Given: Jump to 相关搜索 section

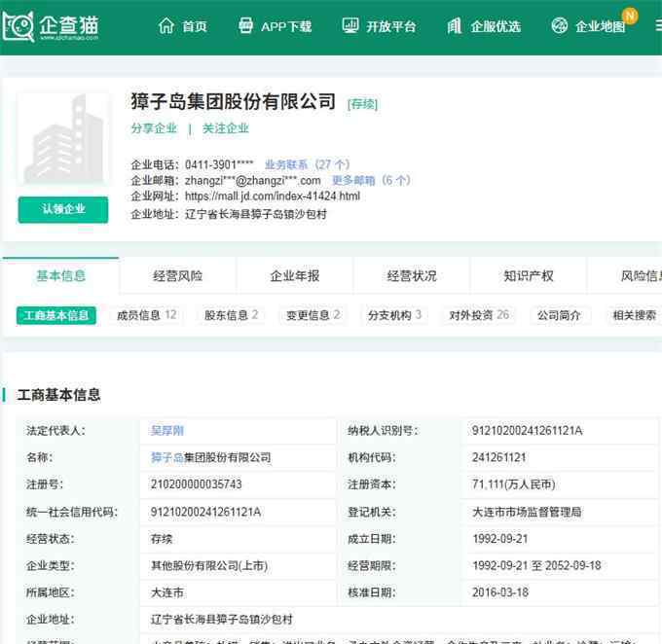Looking at the screenshot, I should 634,315.
